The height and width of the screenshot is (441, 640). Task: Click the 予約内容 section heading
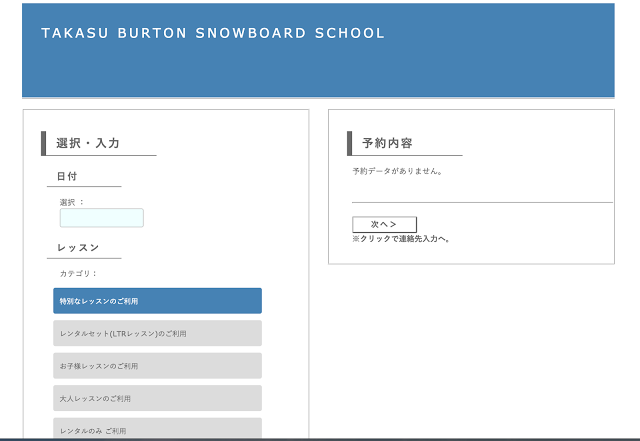tap(387, 144)
